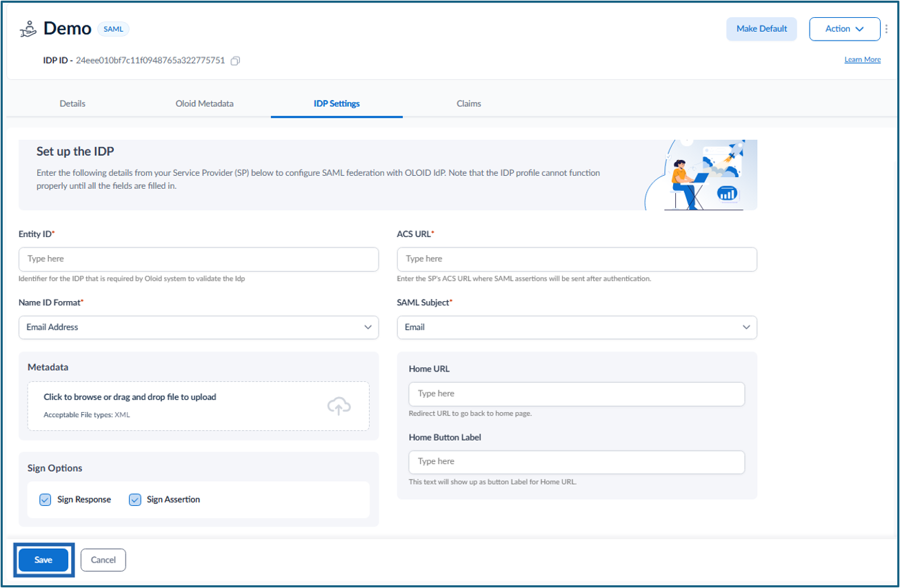Open the SAML Subject dropdown
This screenshot has height=588, width=900.
tap(577, 327)
